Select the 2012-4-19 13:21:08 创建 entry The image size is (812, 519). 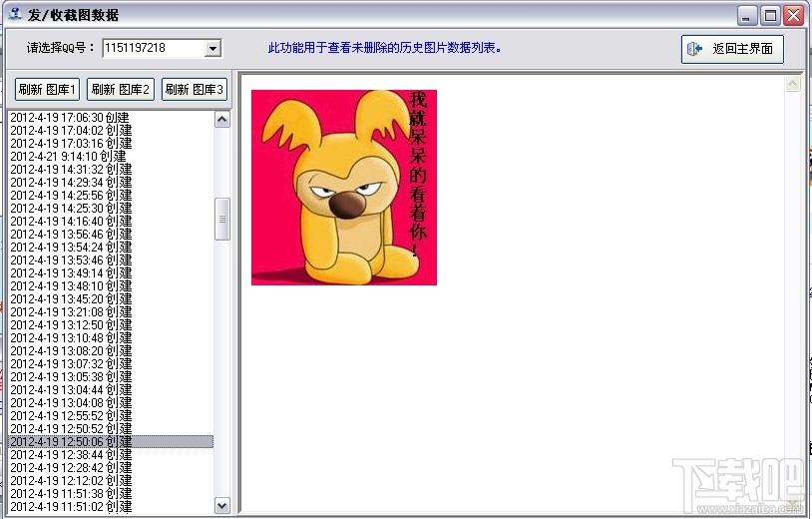click(111, 311)
